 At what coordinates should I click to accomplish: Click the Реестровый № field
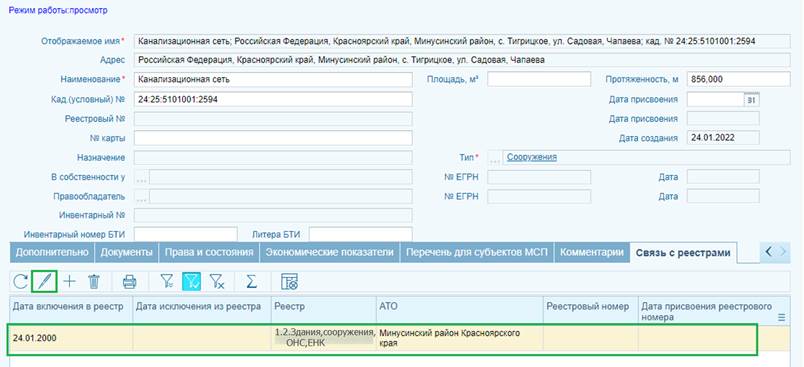coord(273,119)
